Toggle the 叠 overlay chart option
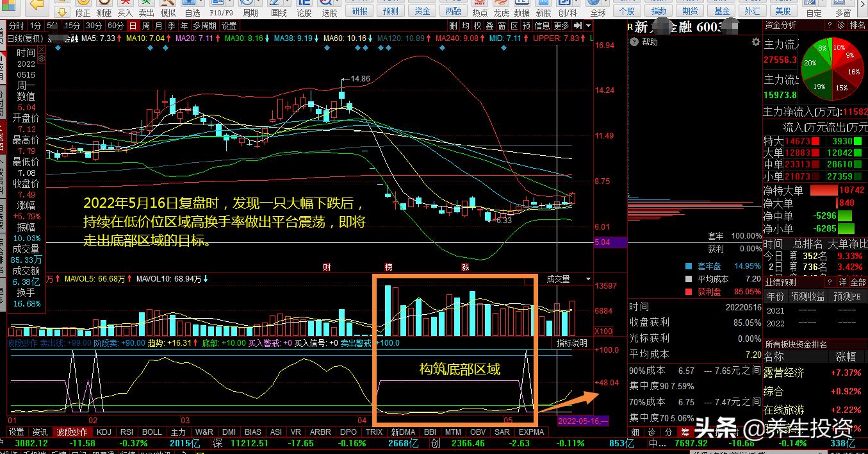Screen dimensions: 868x454 [489, 26]
